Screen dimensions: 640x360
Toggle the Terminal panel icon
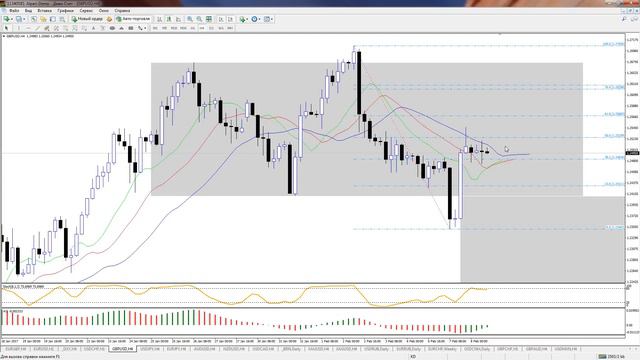[62, 19]
